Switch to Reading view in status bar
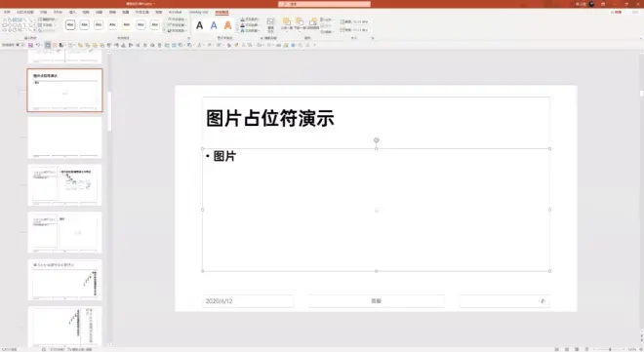Image resolution: width=644 pixels, height=352 pixels. pos(577,349)
